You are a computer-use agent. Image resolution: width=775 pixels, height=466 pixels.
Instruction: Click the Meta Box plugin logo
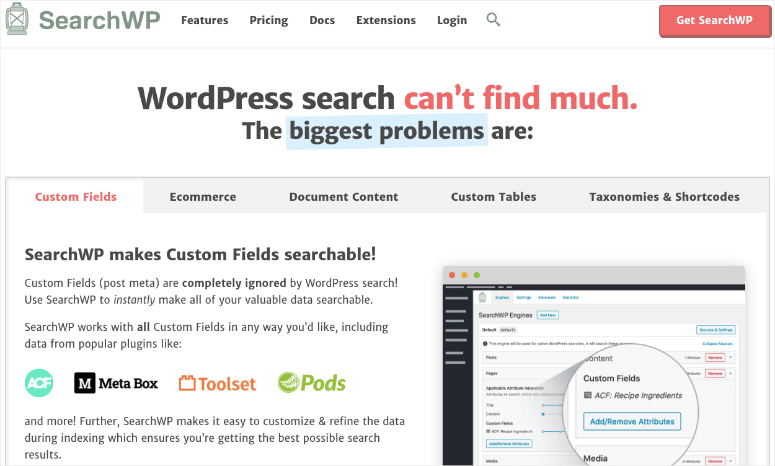pyautogui.click(x=116, y=383)
